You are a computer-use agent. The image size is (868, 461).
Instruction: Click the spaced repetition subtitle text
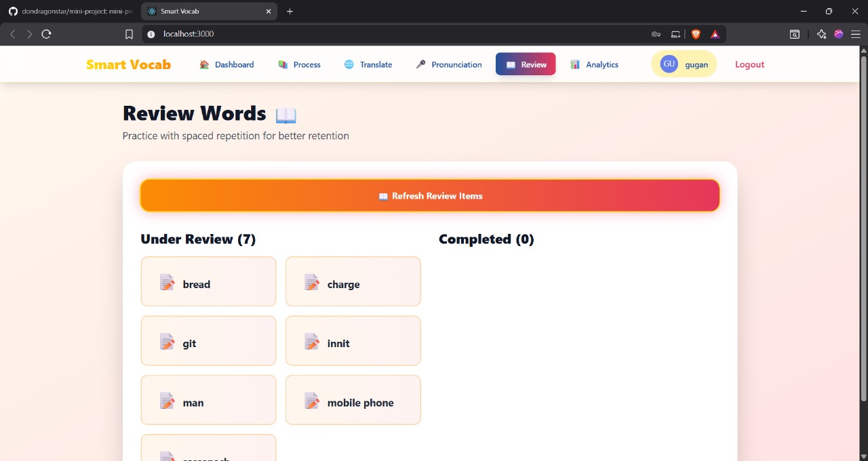click(x=235, y=136)
